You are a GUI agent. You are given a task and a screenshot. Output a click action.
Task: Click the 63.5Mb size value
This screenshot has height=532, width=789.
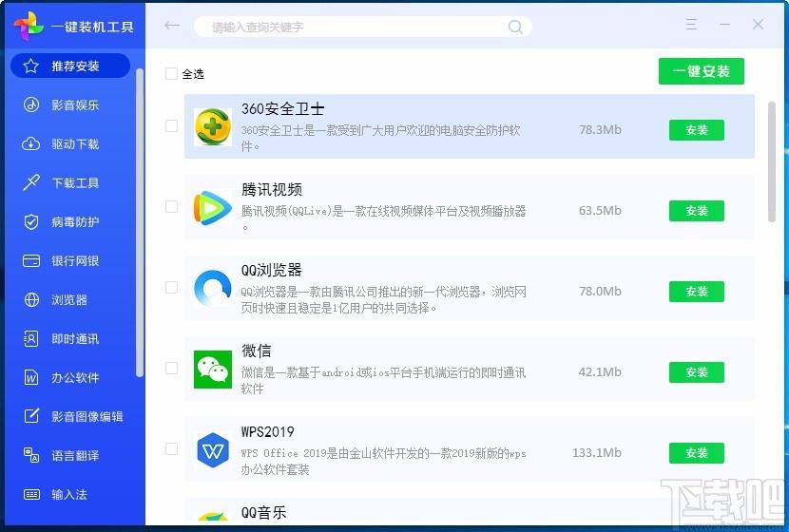(600, 210)
